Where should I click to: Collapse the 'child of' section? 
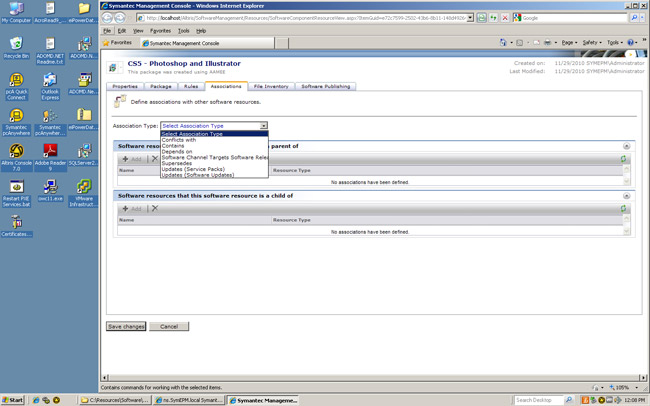pos(626,196)
